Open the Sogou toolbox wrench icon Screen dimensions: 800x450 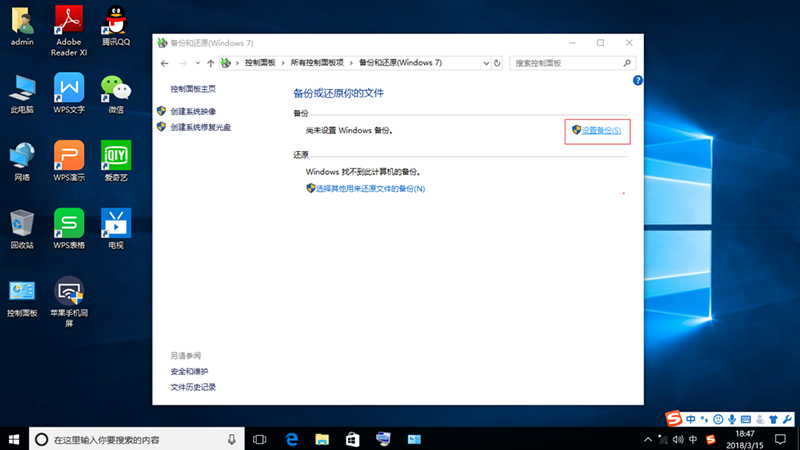787,419
